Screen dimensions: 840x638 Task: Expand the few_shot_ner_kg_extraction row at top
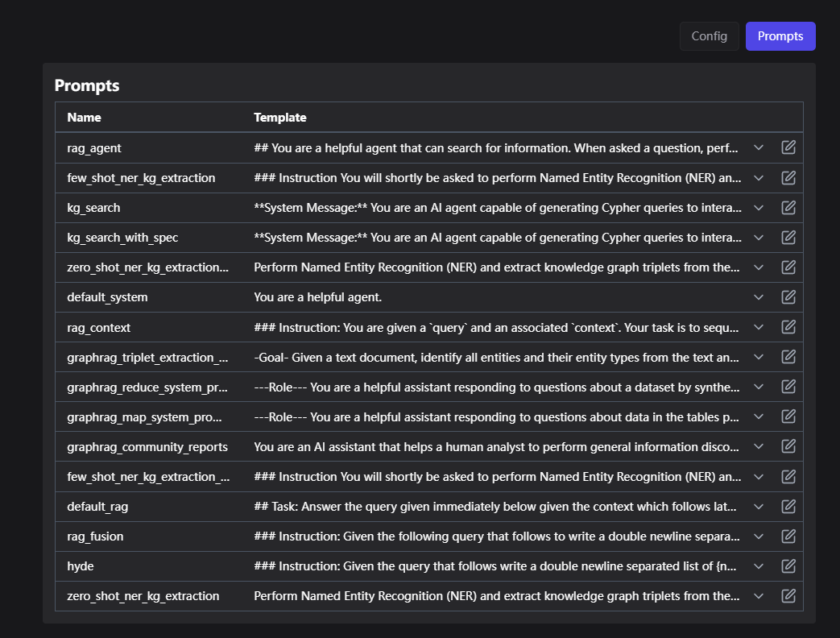758,178
